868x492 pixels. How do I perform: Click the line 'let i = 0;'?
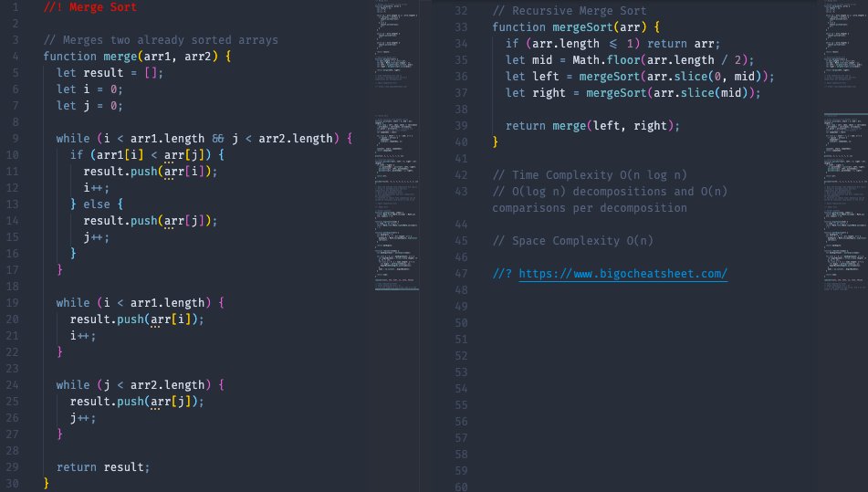coord(89,89)
